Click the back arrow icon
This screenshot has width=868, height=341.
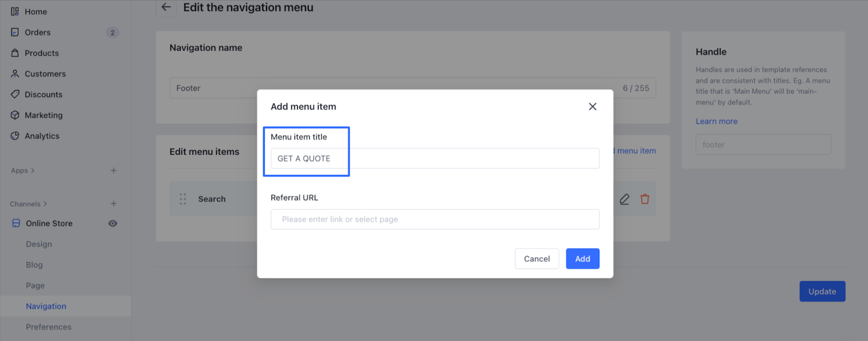click(166, 8)
